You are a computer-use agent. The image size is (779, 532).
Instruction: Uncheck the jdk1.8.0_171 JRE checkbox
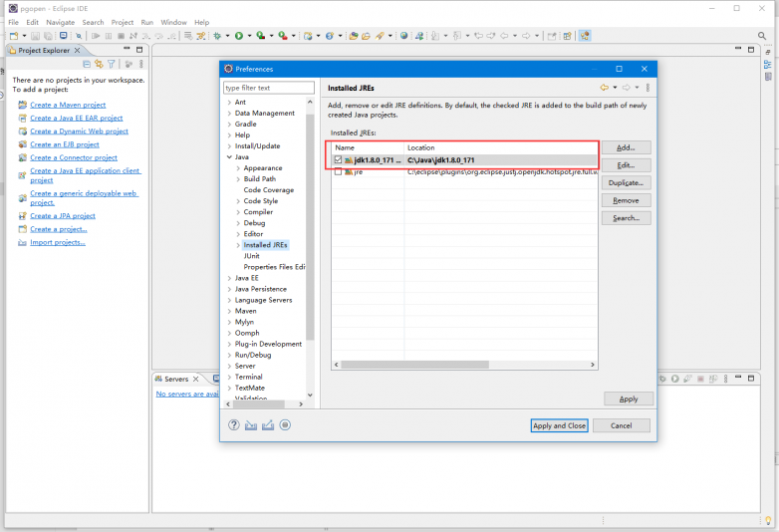coord(338,159)
